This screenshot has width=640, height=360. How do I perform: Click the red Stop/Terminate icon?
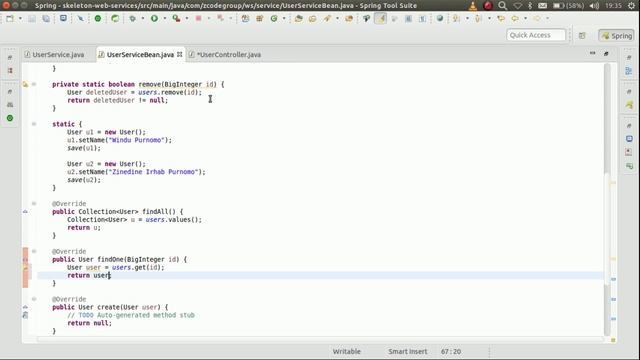pos(198,18)
